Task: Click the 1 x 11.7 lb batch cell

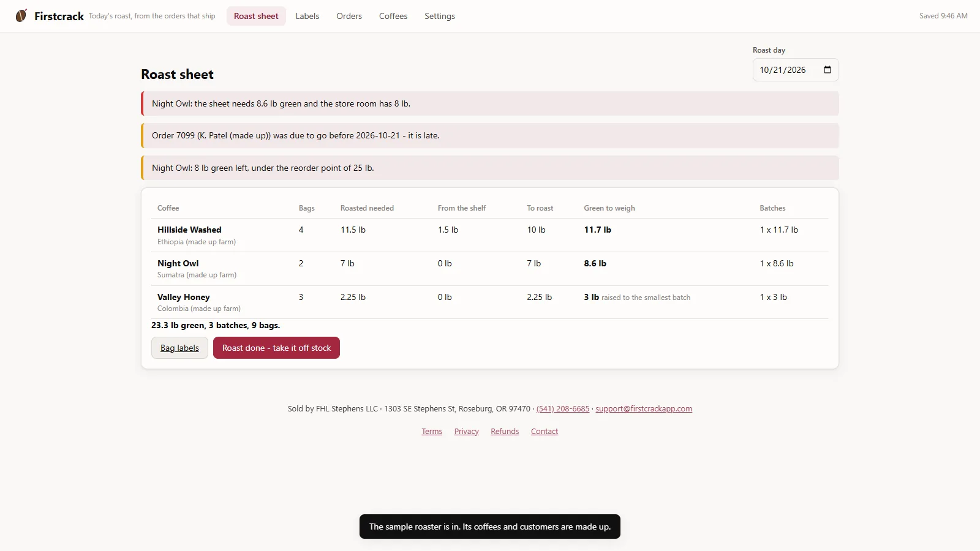Action: click(778, 230)
